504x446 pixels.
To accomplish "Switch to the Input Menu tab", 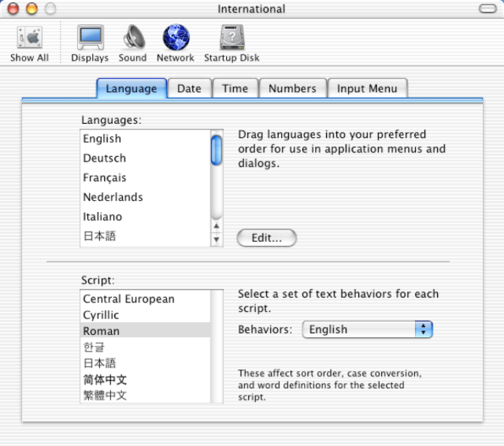I will (367, 88).
